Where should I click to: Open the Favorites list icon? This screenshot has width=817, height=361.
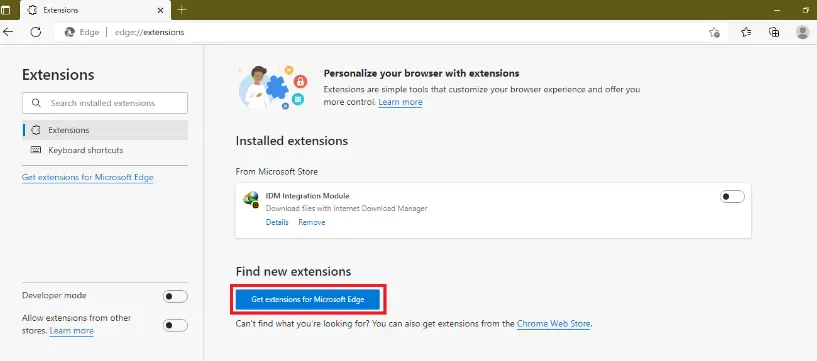coord(746,32)
